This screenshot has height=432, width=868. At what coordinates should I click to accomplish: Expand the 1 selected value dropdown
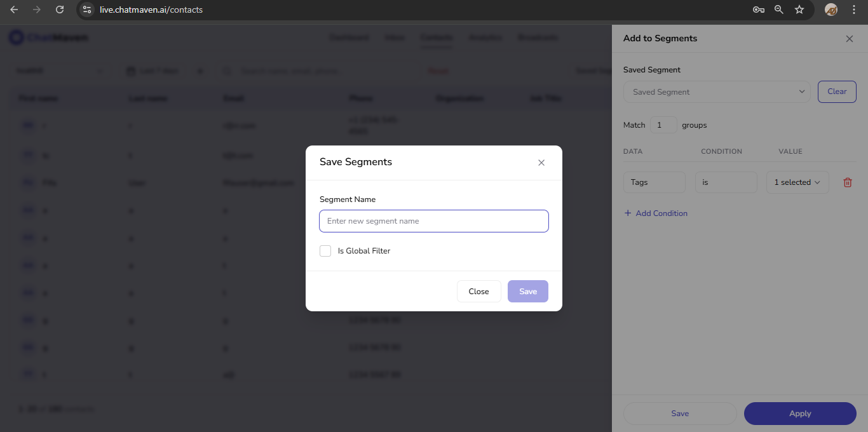coord(797,182)
